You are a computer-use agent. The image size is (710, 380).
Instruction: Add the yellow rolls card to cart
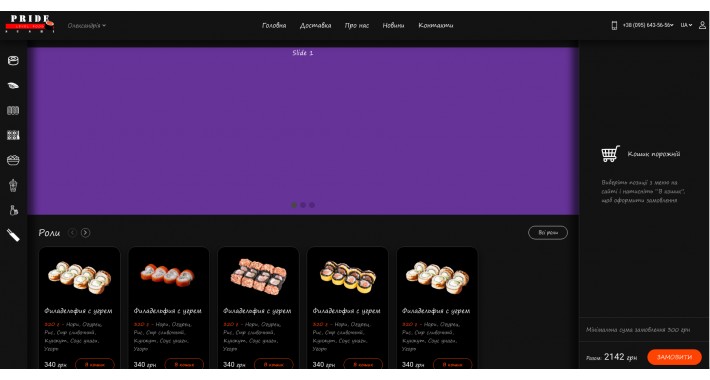pyautogui.click(x=363, y=364)
